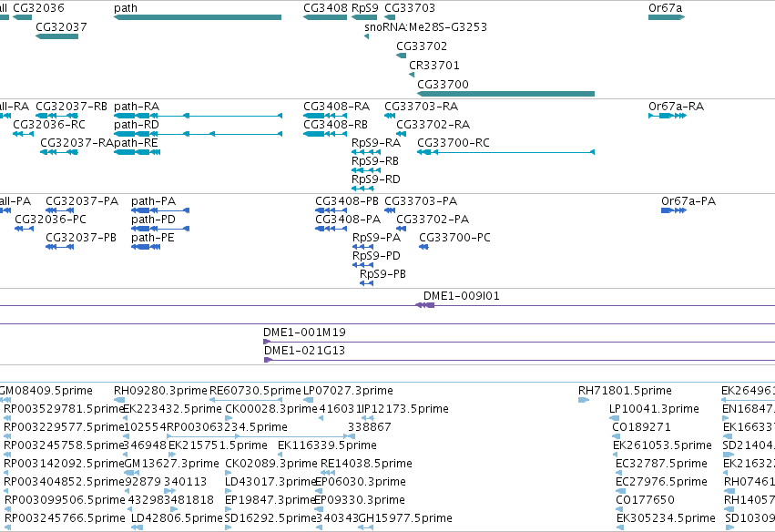The height and width of the screenshot is (532, 775).
Task: Select the CG32036-RC transcript label
Action: point(49,125)
